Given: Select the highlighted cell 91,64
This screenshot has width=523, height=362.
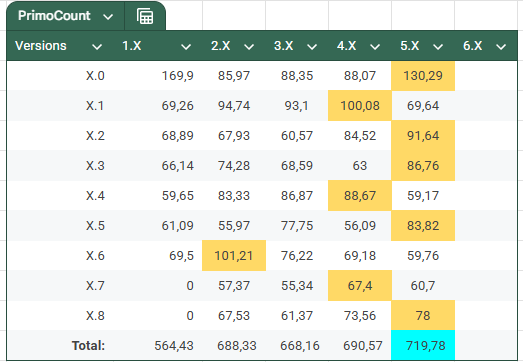Looking at the screenshot, I should 423,136.
